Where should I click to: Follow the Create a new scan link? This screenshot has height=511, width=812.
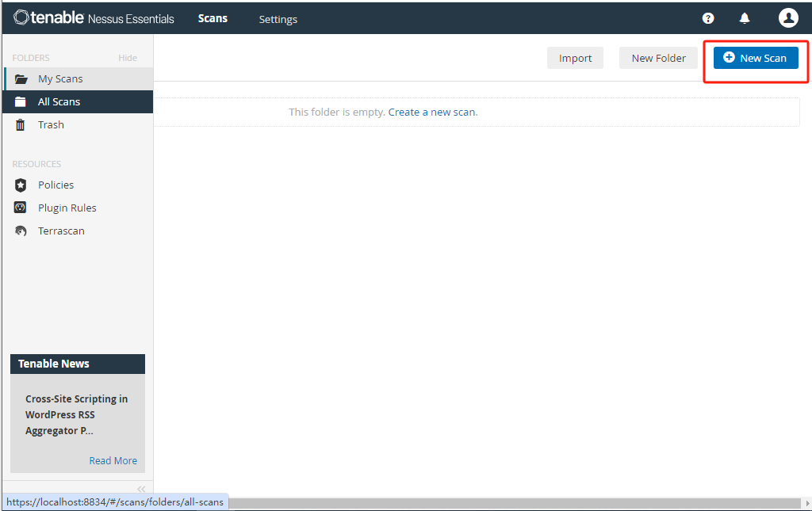(432, 112)
